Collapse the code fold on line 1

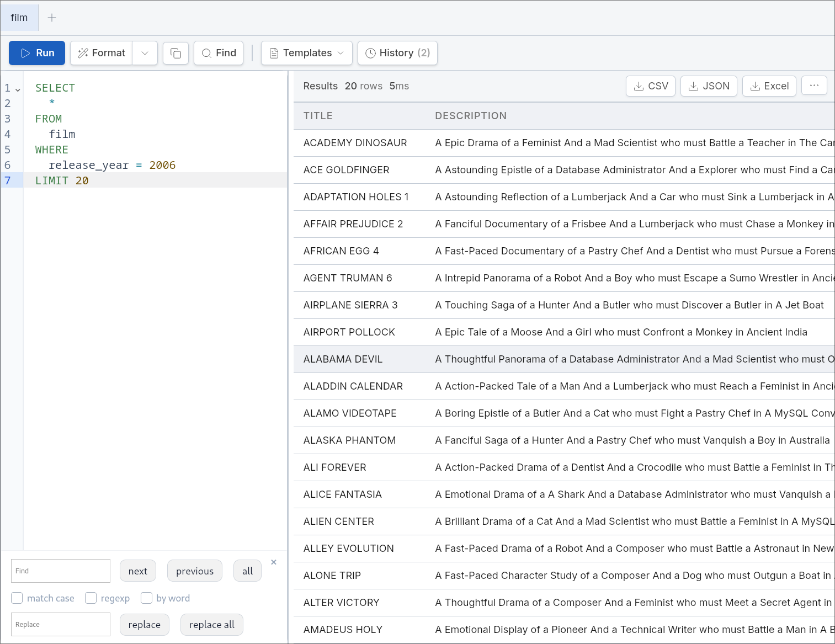pyautogui.click(x=18, y=89)
